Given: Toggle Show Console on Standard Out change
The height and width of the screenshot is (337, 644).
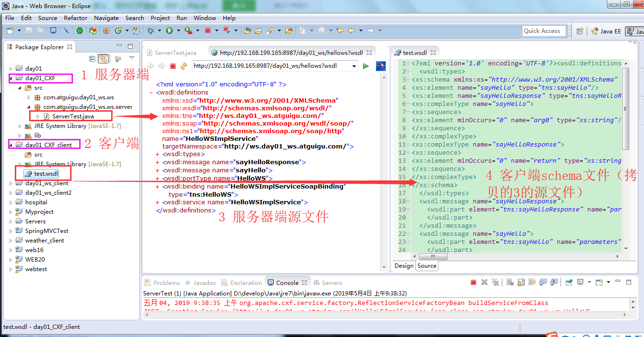Looking at the screenshot, I should [x=543, y=283].
